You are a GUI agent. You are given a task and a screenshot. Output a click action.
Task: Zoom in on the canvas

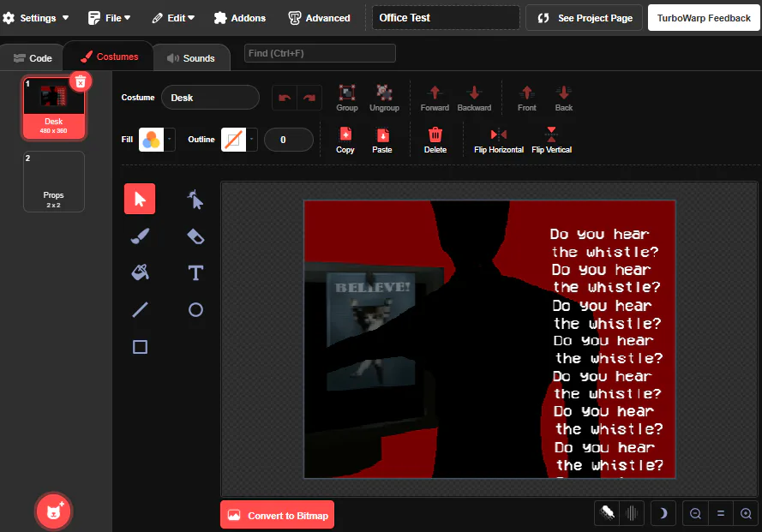(x=746, y=513)
